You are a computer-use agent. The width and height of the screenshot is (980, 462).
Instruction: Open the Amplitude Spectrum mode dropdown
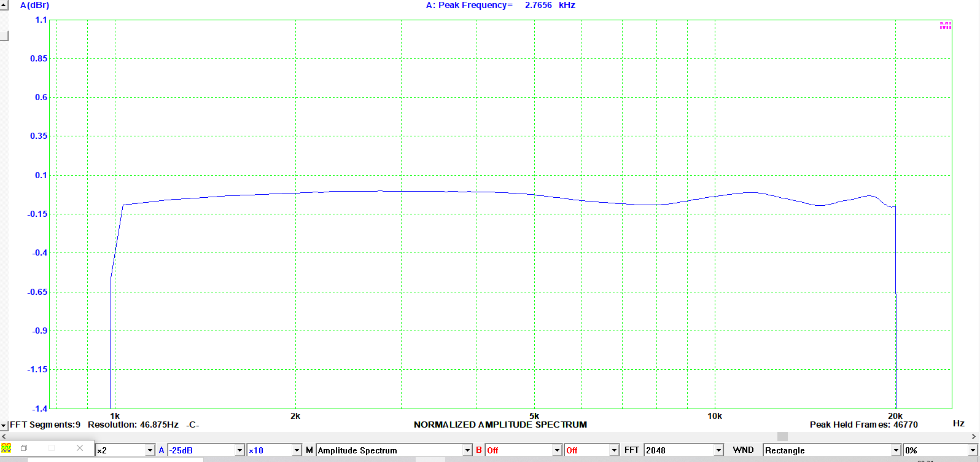click(467, 450)
